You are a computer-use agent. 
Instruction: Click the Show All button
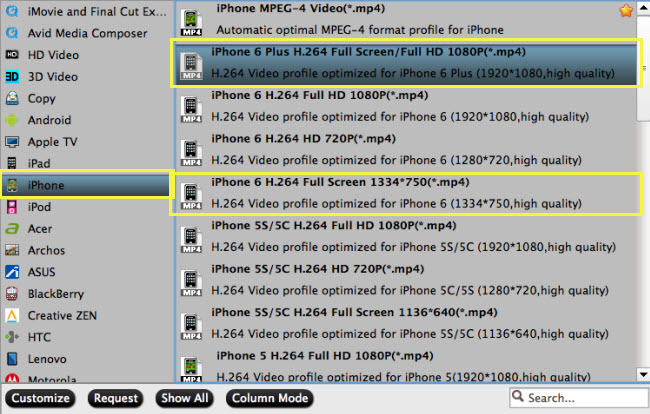[x=184, y=398]
